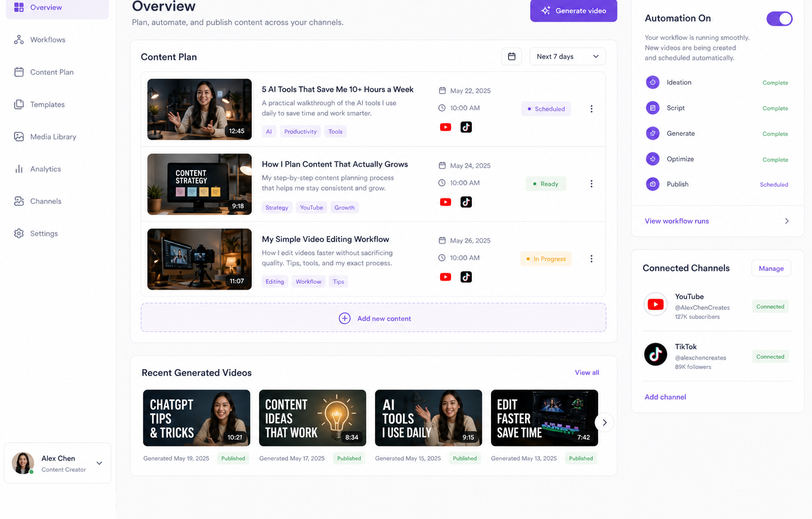Click the Alex Chen profile avatar

tap(23, 463)
